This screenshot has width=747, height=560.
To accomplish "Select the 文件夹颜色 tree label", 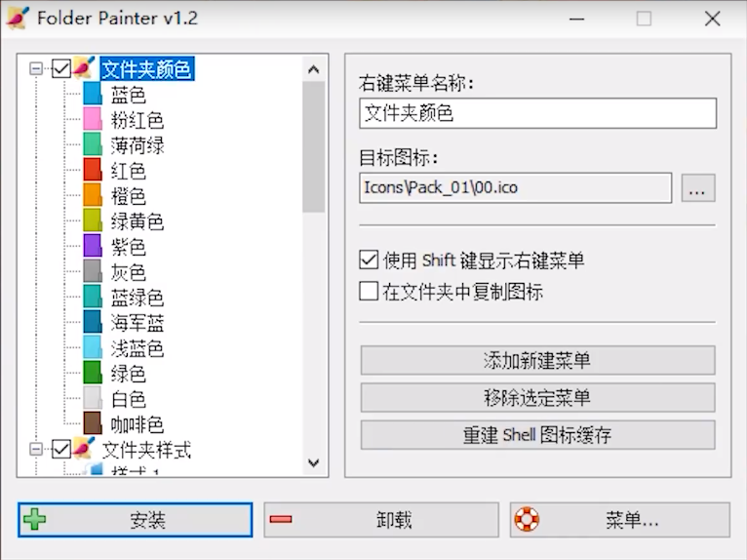I will (146, 69).
